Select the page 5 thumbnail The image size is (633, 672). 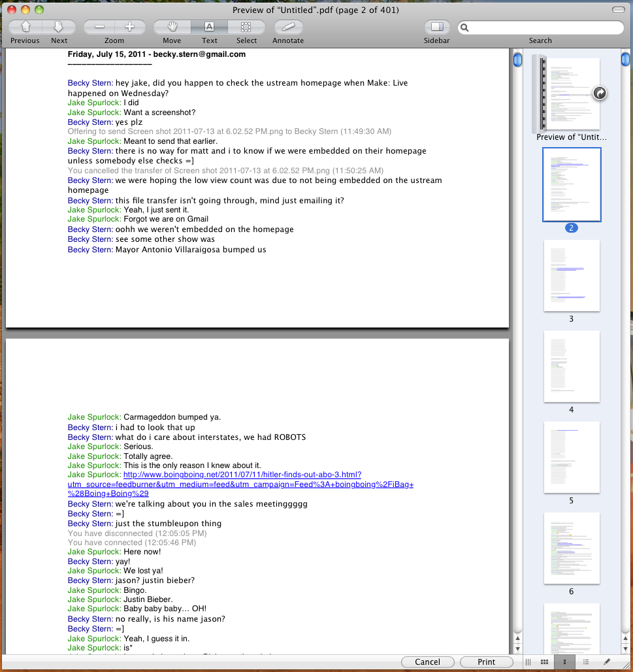click(572, 458)
